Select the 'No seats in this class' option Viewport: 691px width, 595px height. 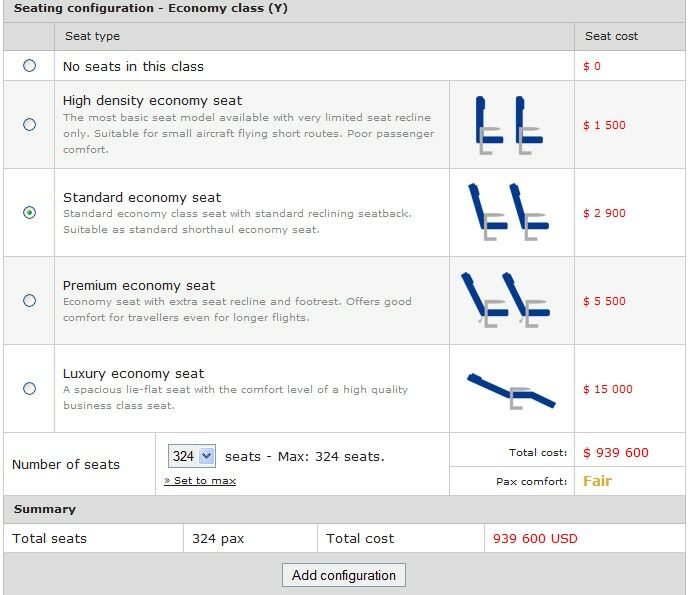pos(29,65)
